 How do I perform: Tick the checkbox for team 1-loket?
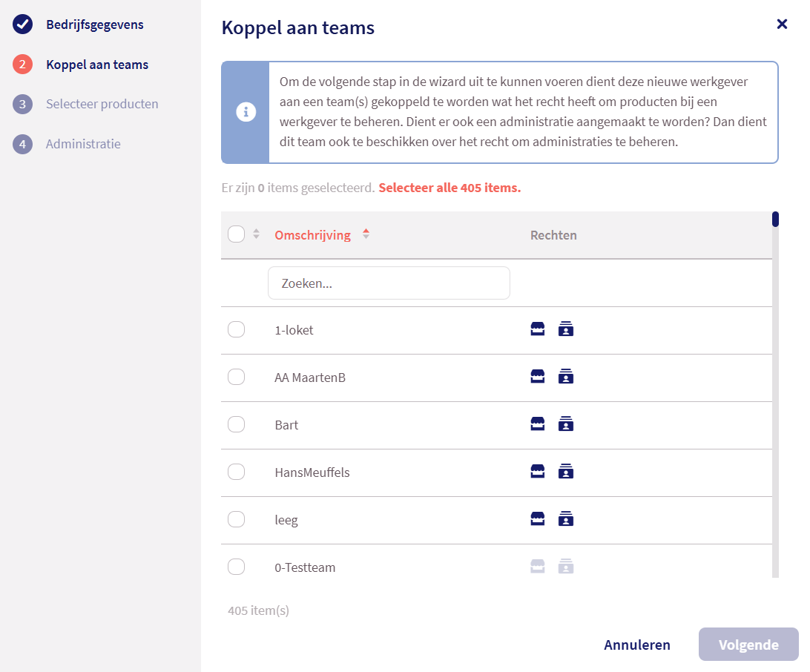236,330
